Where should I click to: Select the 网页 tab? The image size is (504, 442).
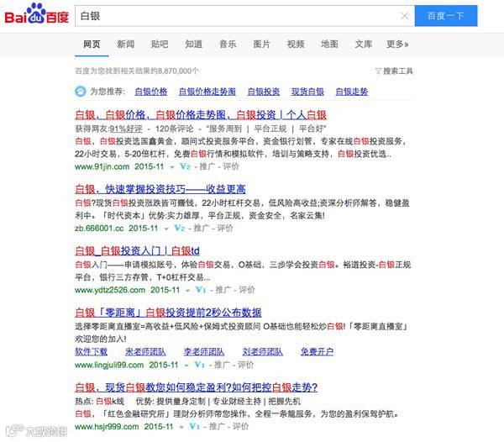(x=92, y=44)
